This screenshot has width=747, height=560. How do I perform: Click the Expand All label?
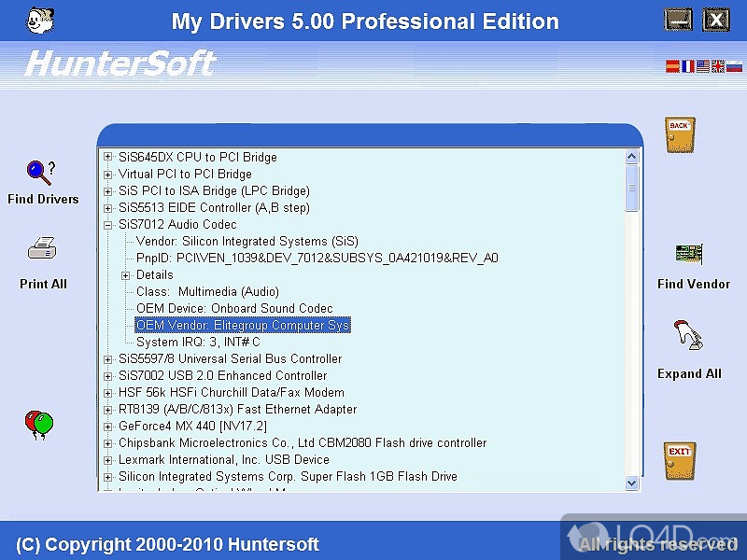pyautogui.click(x=689, y=374)
